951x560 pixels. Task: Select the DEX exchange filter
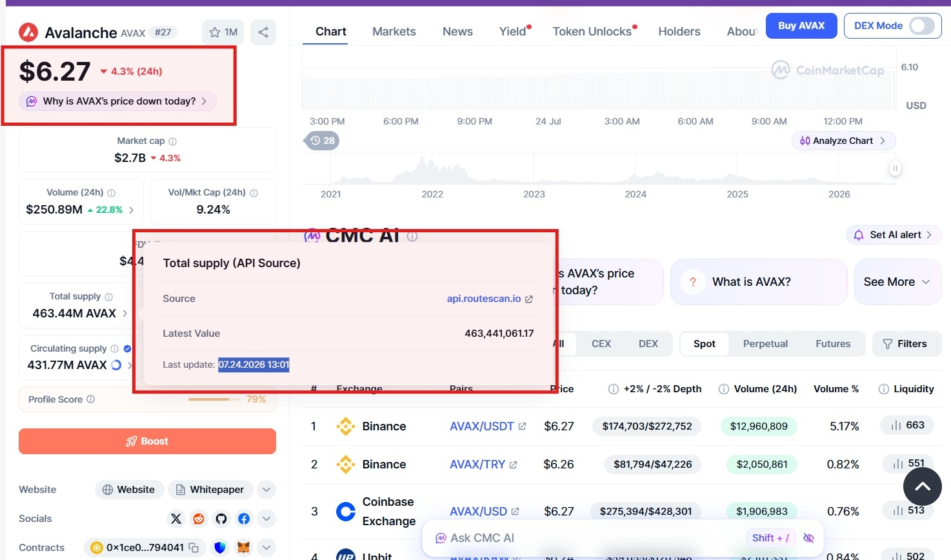(x=648, y=344)
